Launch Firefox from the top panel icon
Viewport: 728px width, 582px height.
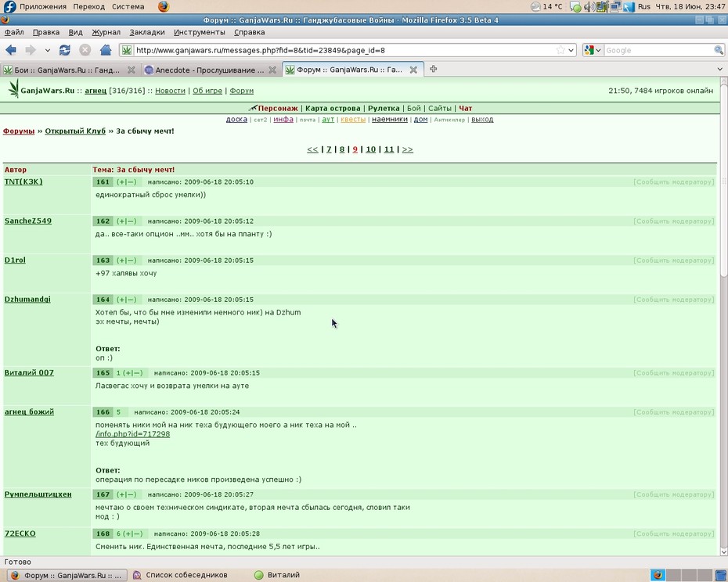(x=164, y=6)
